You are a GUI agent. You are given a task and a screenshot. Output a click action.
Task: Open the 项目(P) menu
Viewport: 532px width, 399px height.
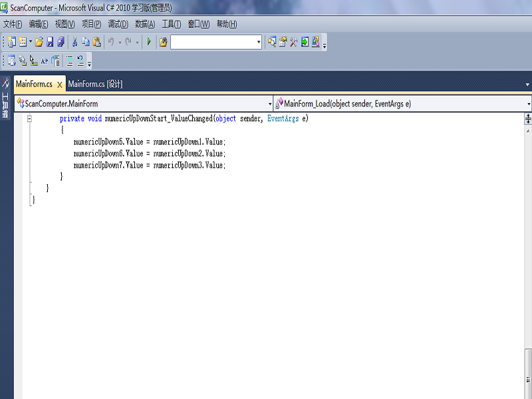click(91, 24)
